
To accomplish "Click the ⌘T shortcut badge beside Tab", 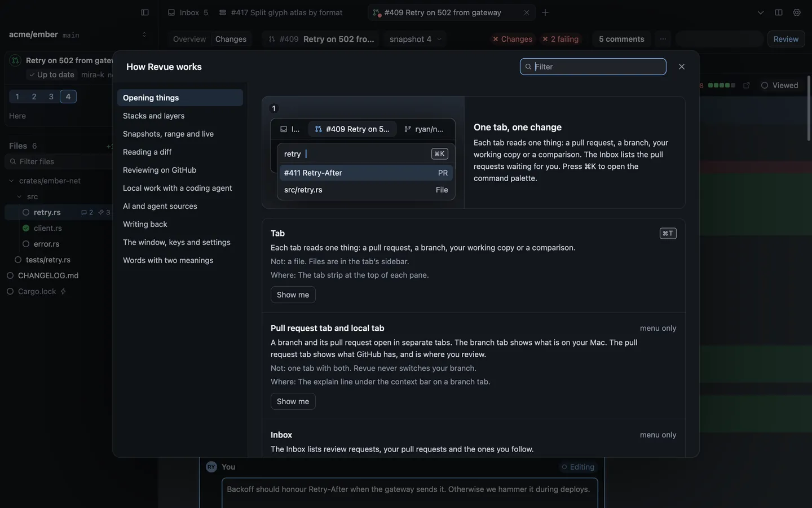I will pyautogui.click(x=668, y=233).
